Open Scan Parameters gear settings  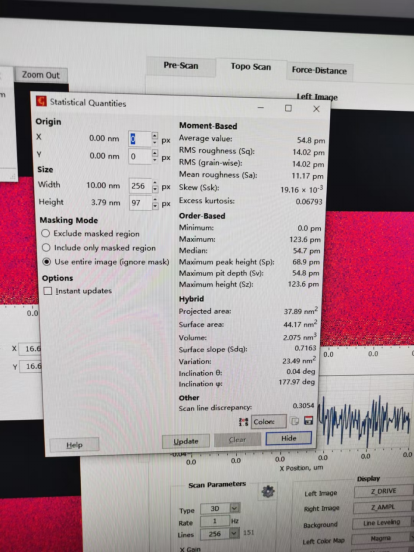point(268,491)
